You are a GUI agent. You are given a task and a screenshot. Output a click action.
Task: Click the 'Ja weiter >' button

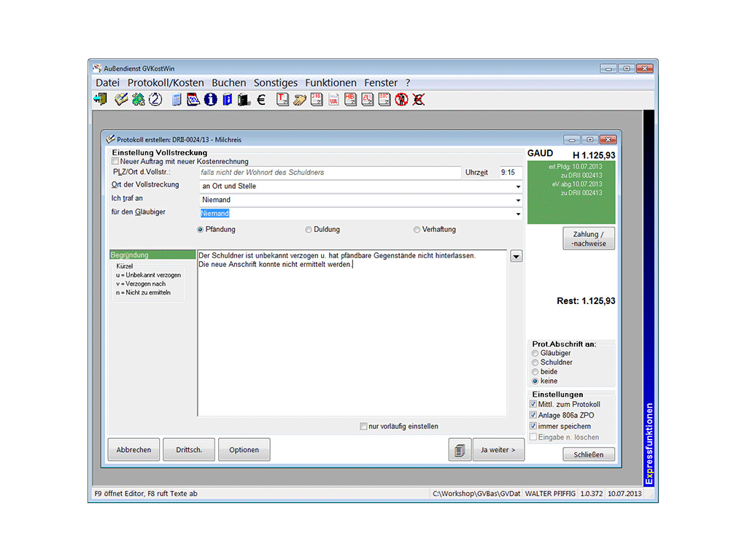click(498, 450)
